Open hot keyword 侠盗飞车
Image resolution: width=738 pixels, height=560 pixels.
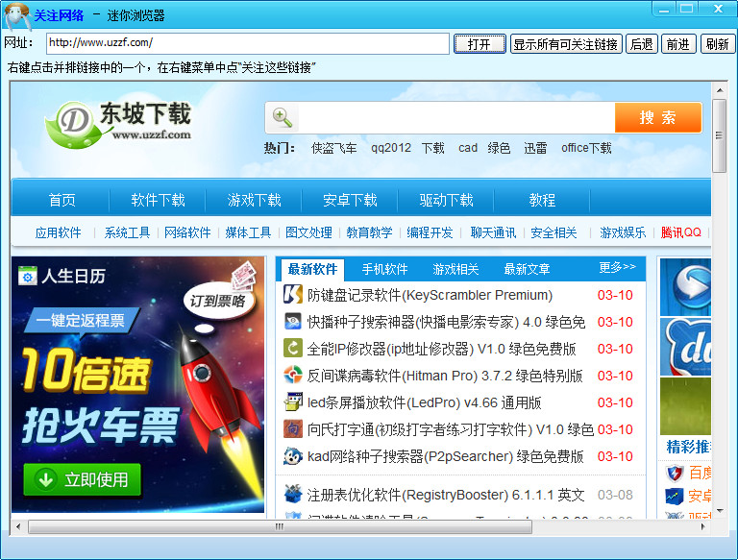333,148
